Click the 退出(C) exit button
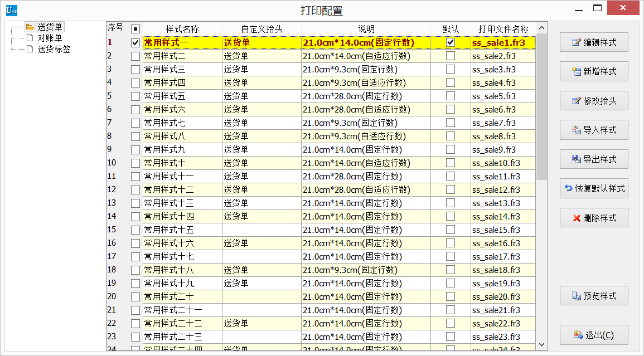644x356 pixels. point(594,335)
